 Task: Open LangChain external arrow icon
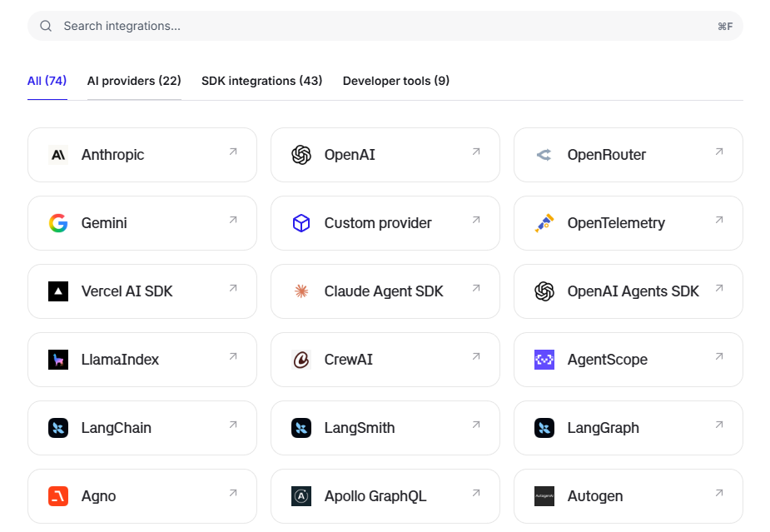tap(233, 425)
